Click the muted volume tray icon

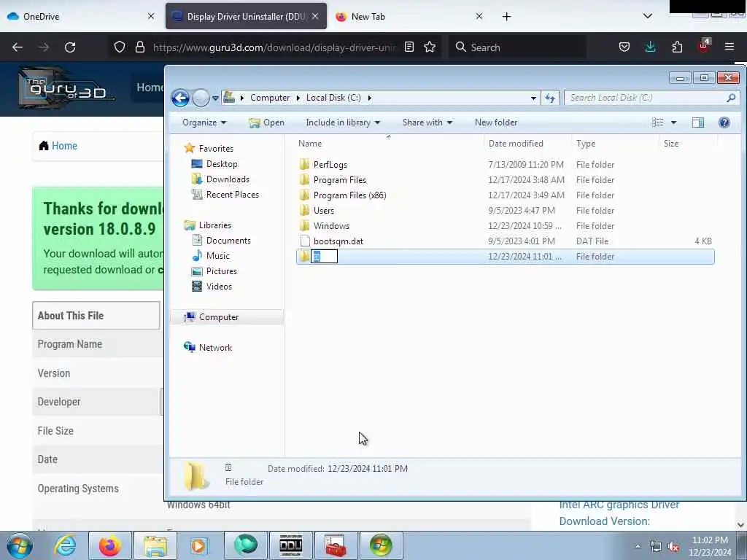tap(673, 547)
